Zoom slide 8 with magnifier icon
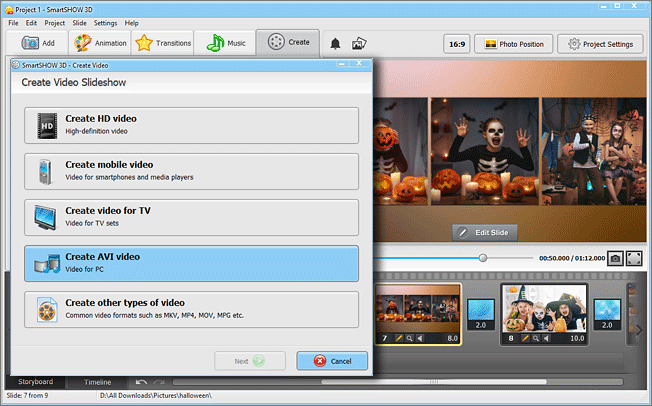The width and height of the screenshot is (652, 406). point(536,338)
